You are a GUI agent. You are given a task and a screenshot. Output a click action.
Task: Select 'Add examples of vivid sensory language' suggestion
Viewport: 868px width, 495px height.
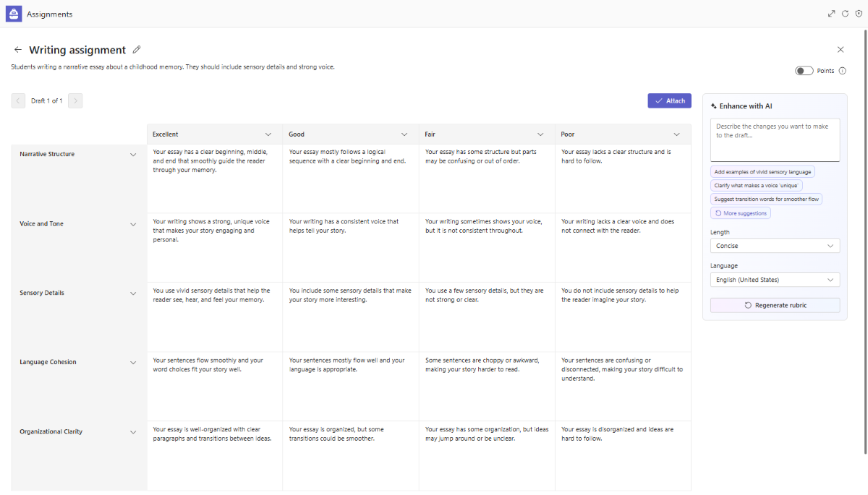(x=762, y=172)
